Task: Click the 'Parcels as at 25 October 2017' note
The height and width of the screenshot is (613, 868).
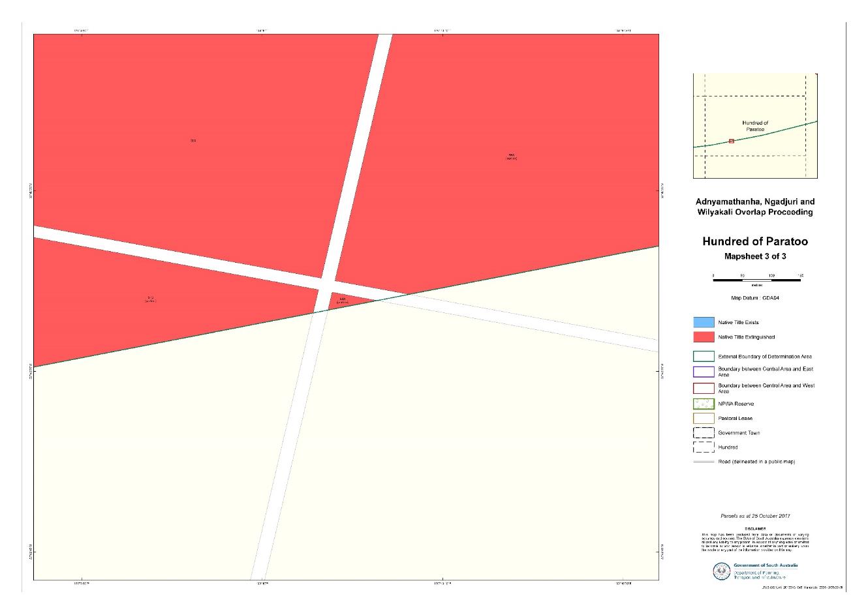Action: point(755,515)
